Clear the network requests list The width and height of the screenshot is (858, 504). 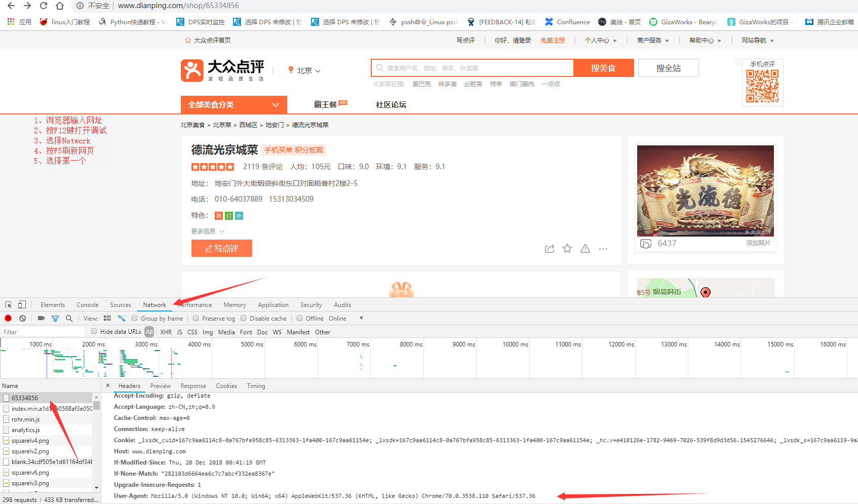[22, 318]
